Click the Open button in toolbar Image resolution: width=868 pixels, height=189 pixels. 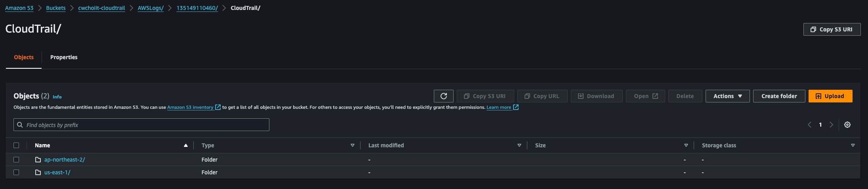[x=645, y=96]
